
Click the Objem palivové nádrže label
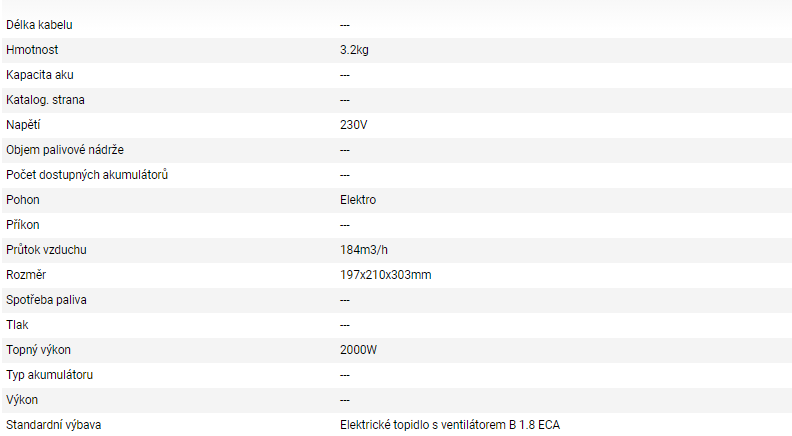point(65,149)
